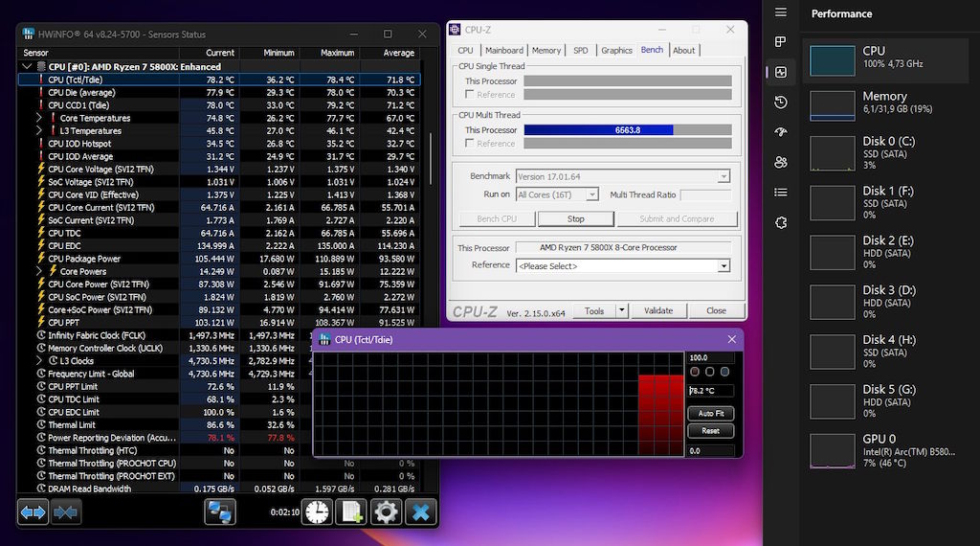Click HWiNFO shrink-layout arrows icon in bottom toolbar
Screen dimensions: 980x546
click(x=66, y=512)
